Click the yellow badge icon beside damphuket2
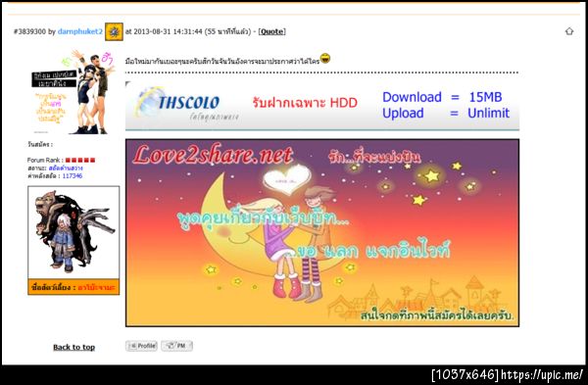 pos(114,31)
